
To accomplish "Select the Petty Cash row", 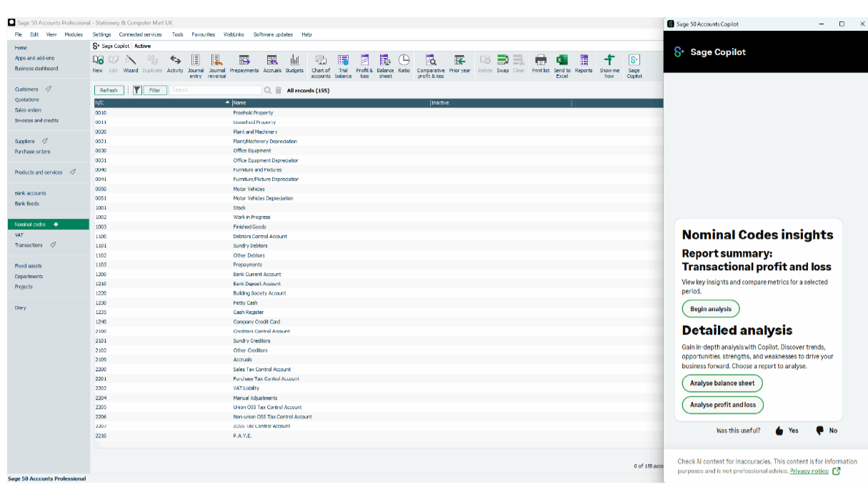I will 378,302.
